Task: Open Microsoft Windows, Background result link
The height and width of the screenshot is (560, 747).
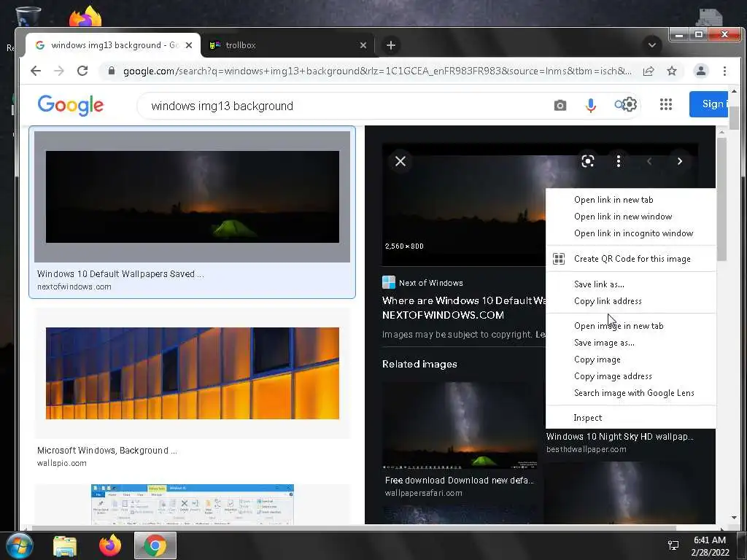Action: pos(107,450)
